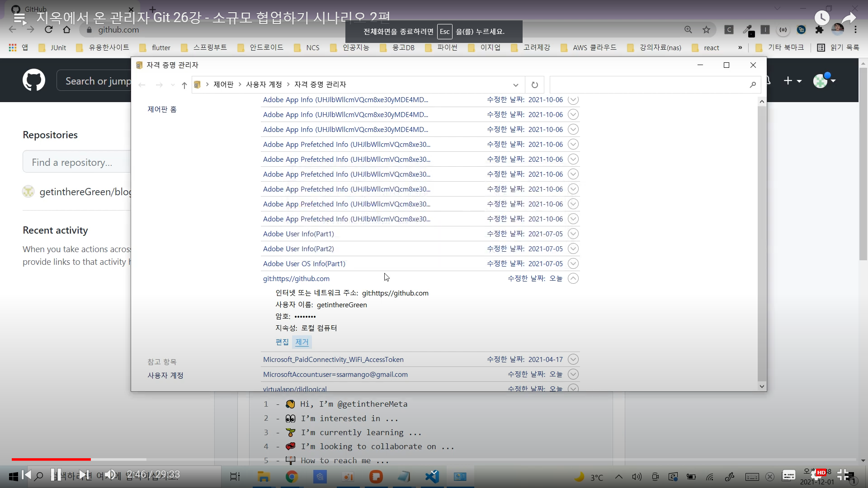Click 제어판 in the breadcrumb path
Screen dimensions: 868x488
click(223, 84)
